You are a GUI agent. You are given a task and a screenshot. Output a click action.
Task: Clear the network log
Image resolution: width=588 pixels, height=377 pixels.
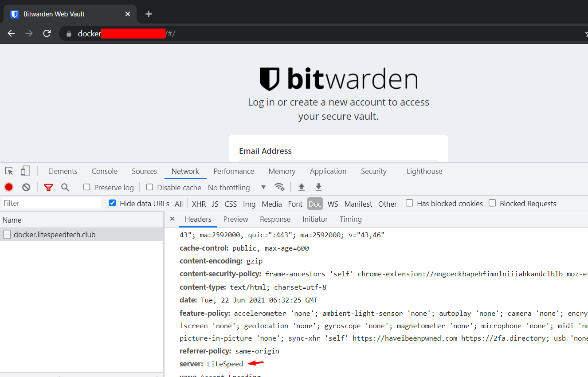(x=26, y=187)
